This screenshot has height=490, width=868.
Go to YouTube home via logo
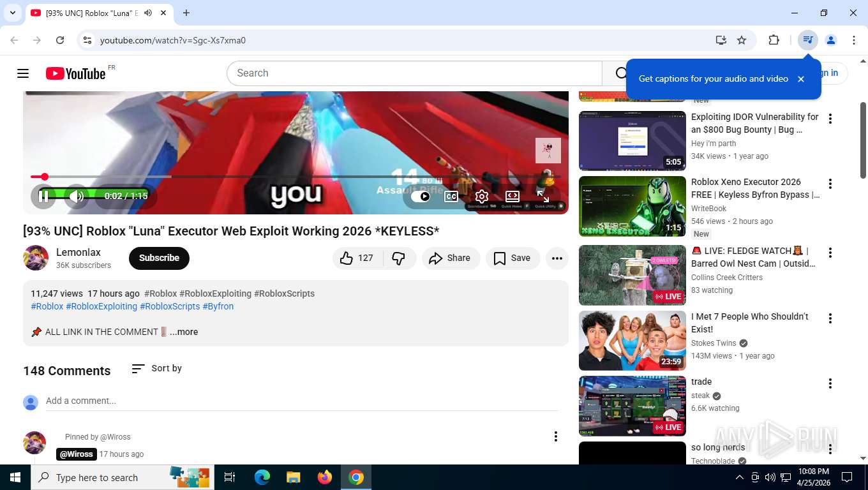(x=76, y=73)
